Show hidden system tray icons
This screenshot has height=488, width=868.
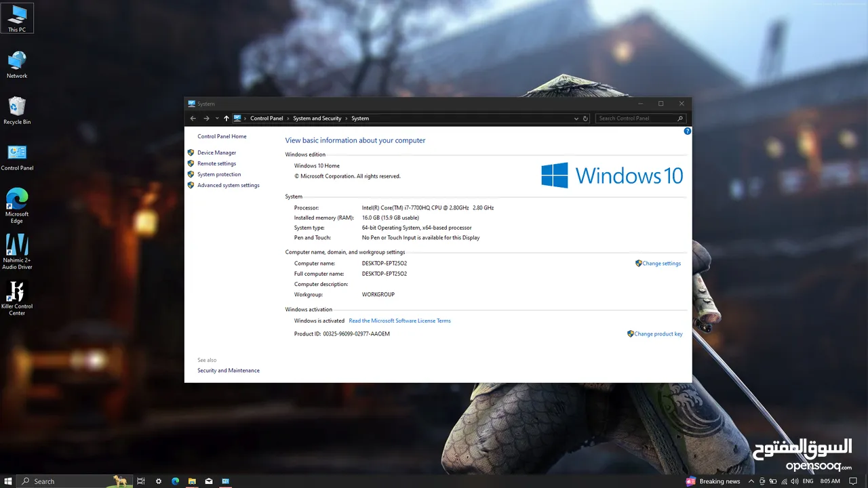751,481
